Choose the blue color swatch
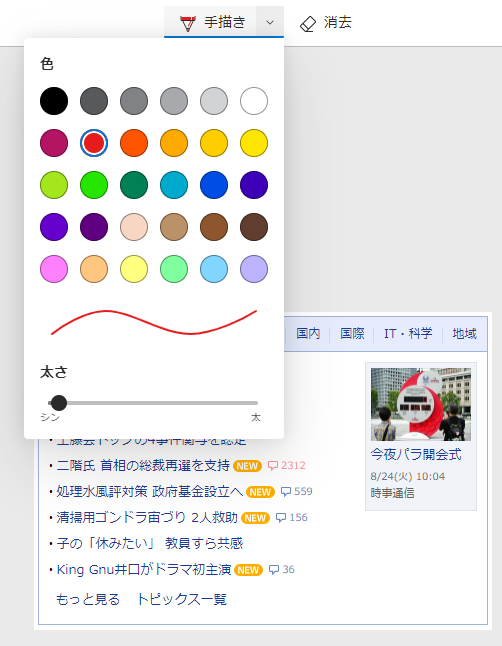 pos(214,185)
